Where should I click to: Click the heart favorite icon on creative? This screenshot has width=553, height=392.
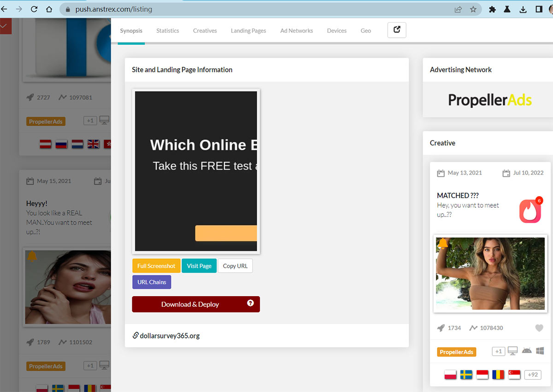tap(539, 328)
